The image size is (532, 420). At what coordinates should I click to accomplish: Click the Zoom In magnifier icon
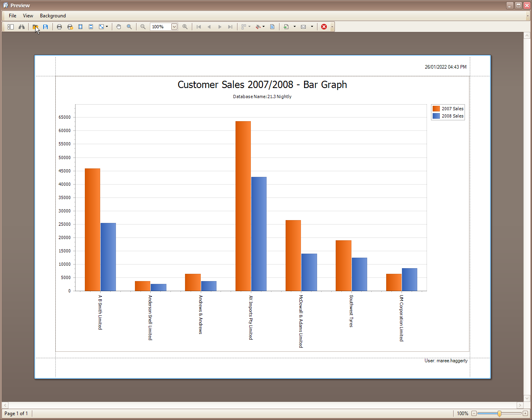point(185,27)
